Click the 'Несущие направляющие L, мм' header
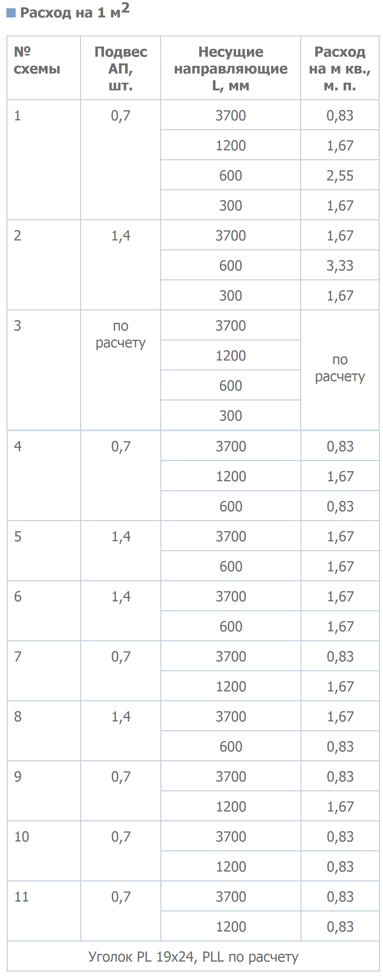 pyautogui.click(x=231, y=68)
